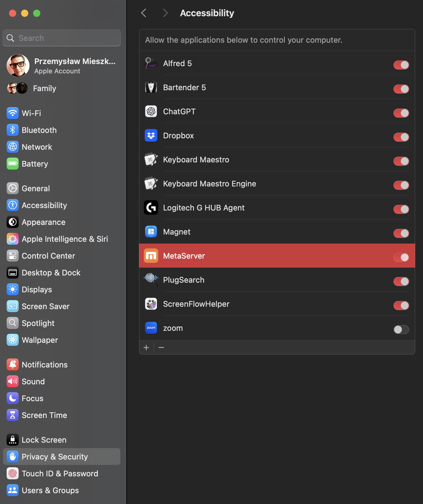The image size is (423, 504).
Task: Click the PlugSearch app icon
Action: 151,280
